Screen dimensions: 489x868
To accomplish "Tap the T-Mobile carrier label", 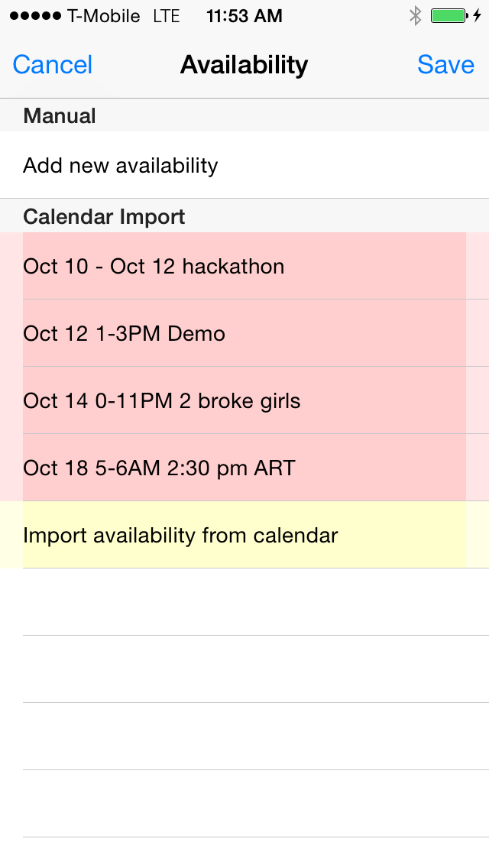I will [x=104, y=16].
